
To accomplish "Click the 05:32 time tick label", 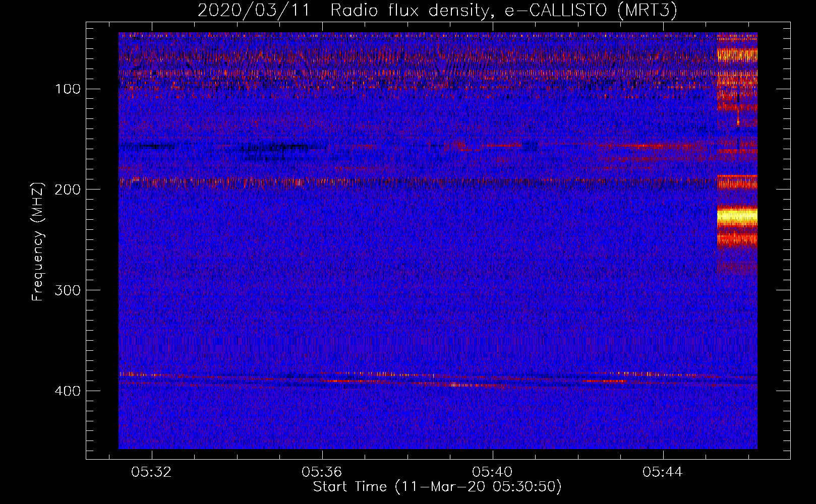I will pyautogui.click(x=151, y=472).
